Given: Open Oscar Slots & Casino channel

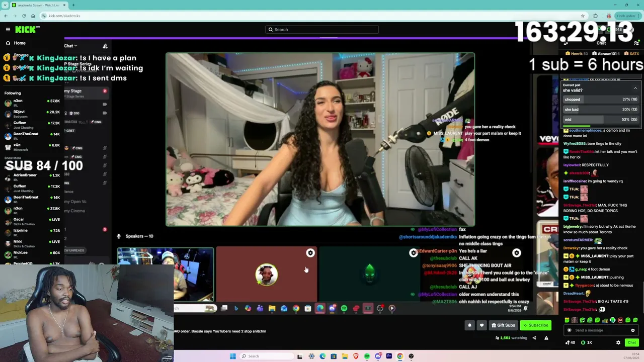Looking at the screenshot, I should tap(32, 222).
